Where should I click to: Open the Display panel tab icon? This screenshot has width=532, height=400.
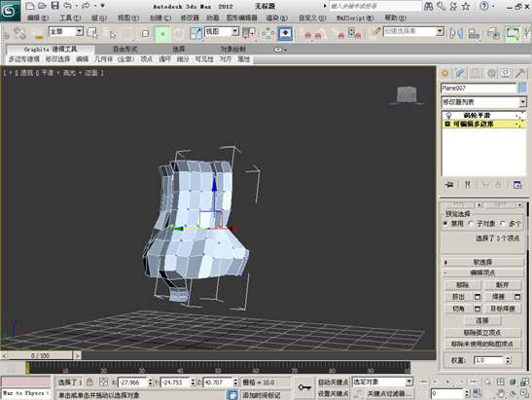pyautogui.click(x=506, y=73)
